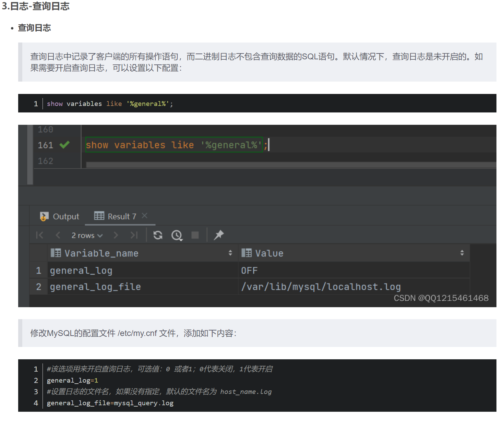Click the show variables statement in the editor

(x=174, y=145)
